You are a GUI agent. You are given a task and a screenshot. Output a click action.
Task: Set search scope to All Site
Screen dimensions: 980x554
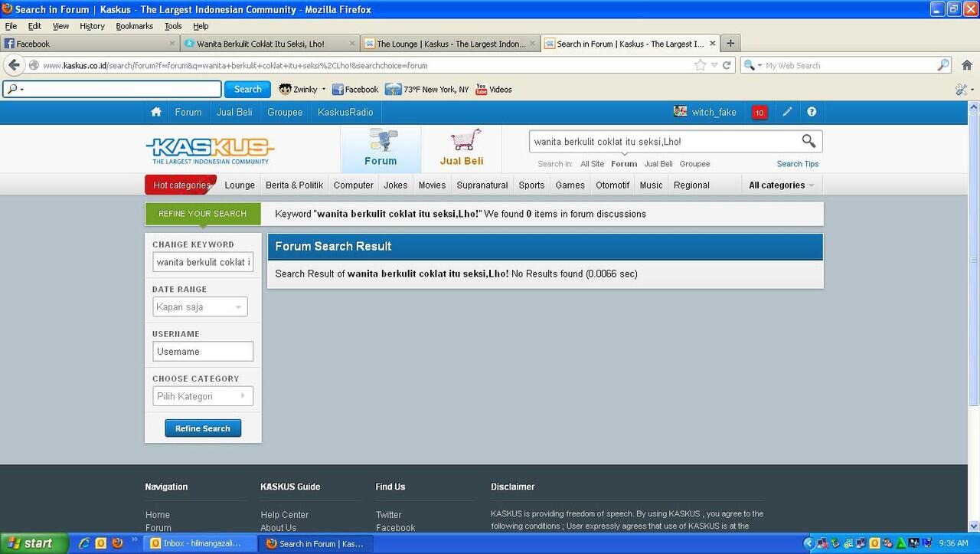tap(592, 164)
